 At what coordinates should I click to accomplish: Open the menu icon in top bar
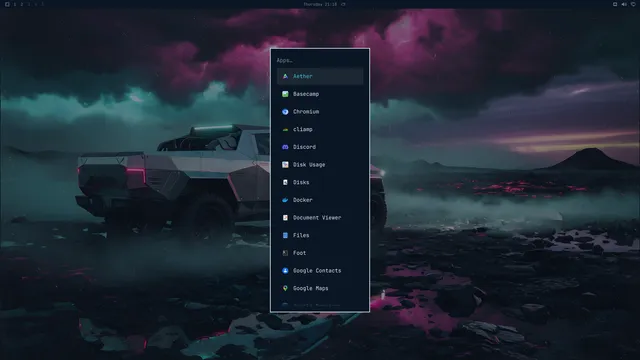(x=7, y=4)
